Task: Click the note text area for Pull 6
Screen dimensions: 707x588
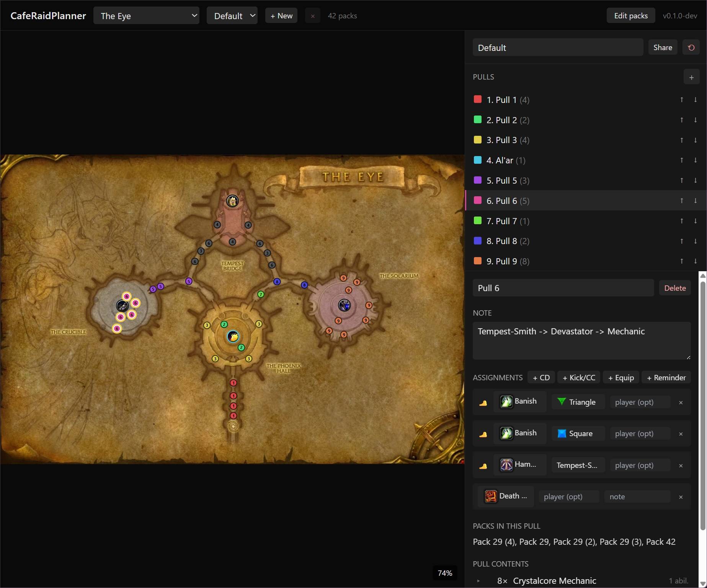Action: coord(582,340)
